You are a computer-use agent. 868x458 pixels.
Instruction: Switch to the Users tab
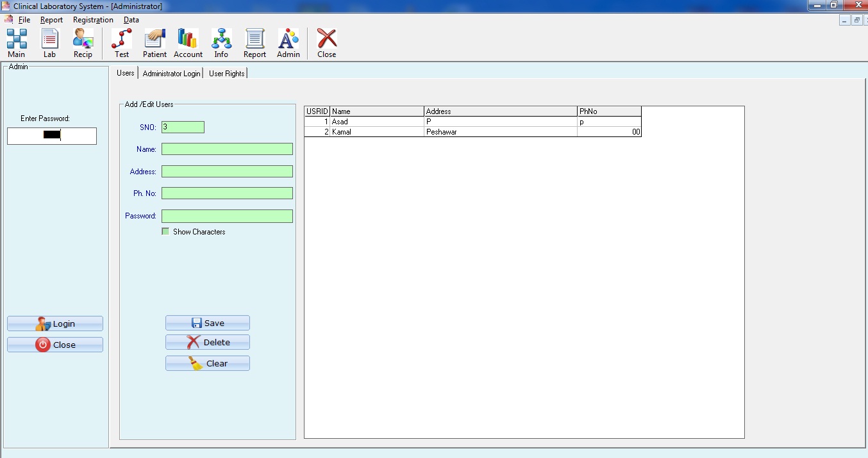click(126, 73)
